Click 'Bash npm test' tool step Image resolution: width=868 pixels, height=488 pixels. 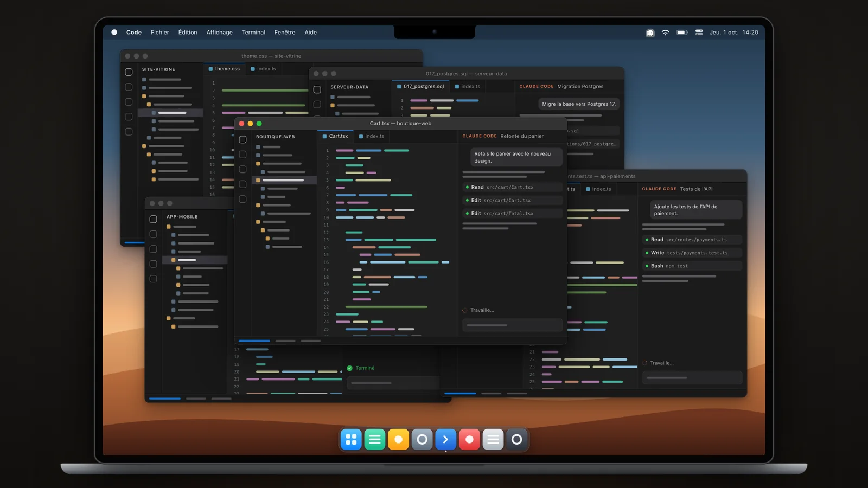(x=692, y=266)
